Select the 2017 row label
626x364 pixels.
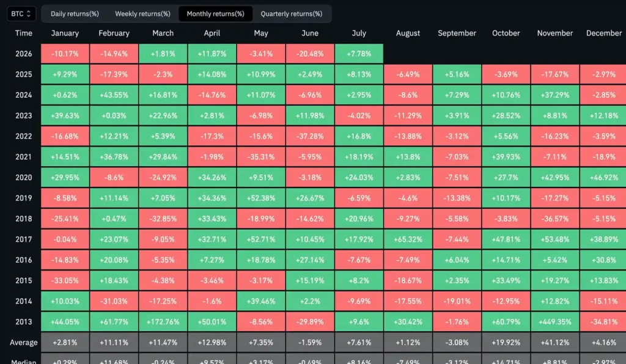(x=24, y=239)
